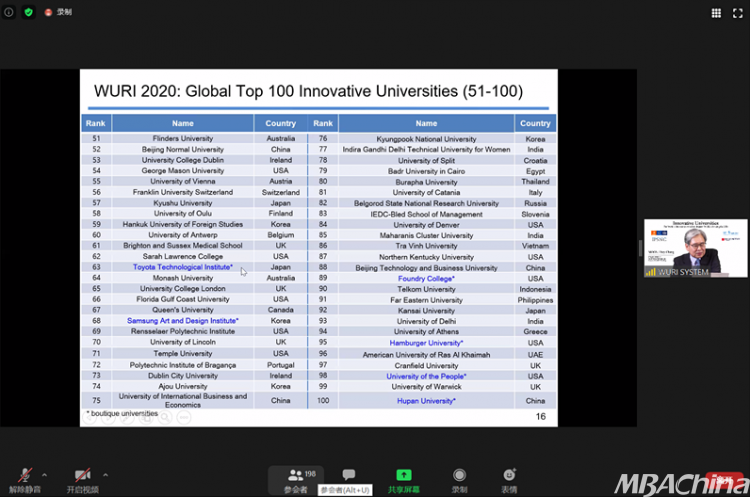
Task: Select the slideshow pen tool icon
Action: tap(127, 418)
